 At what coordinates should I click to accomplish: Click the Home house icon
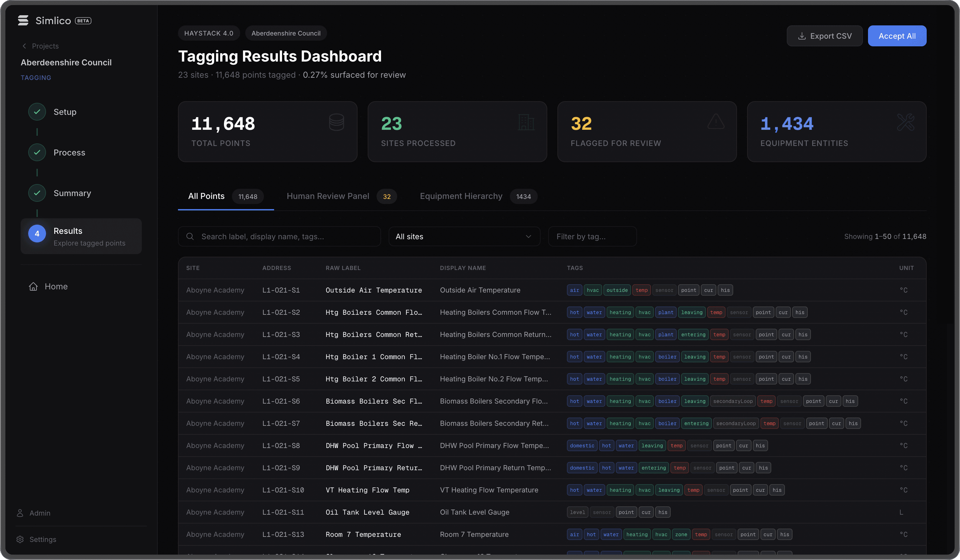[33, 287]
